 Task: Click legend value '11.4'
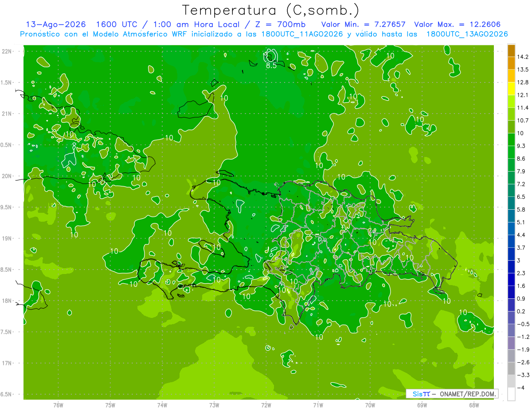click(522, 108)
